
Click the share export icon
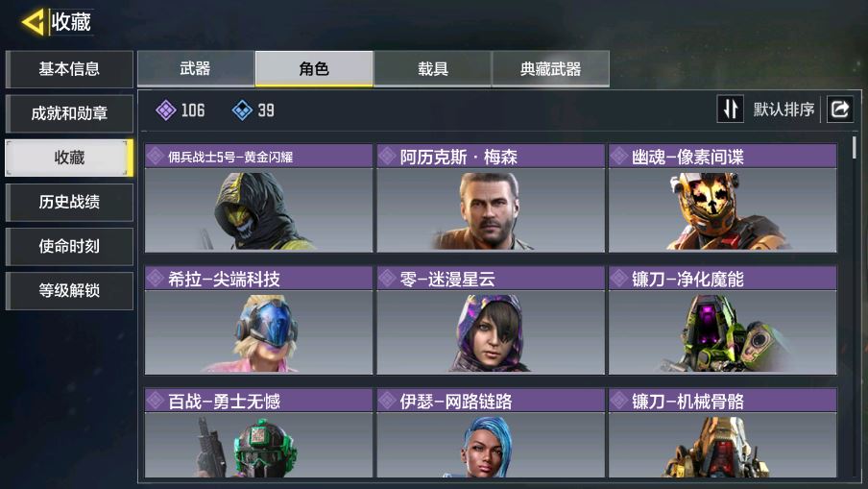pos(840,110)
